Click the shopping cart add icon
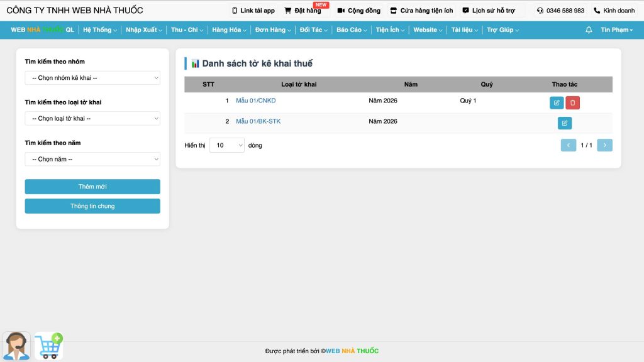This screenshot has height=362, width=644. (x=49, y=346)
